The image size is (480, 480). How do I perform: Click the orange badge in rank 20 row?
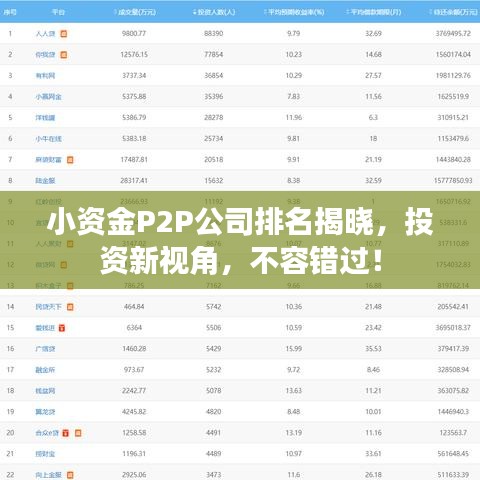[78, 433]
